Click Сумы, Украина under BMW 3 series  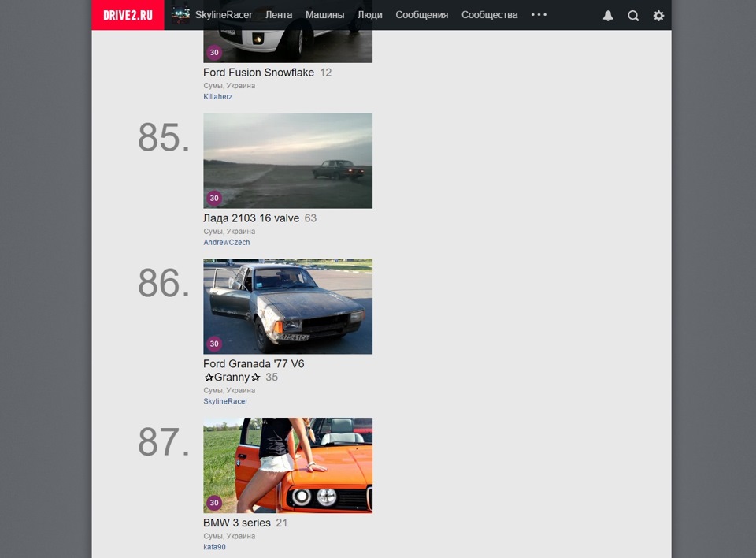[229, 536]
